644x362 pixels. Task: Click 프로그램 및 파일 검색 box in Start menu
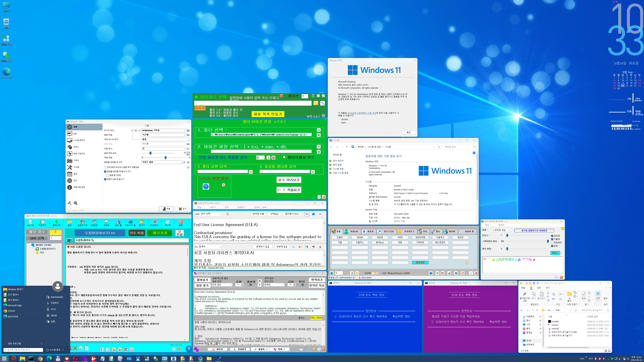click(x=23, y=350)
